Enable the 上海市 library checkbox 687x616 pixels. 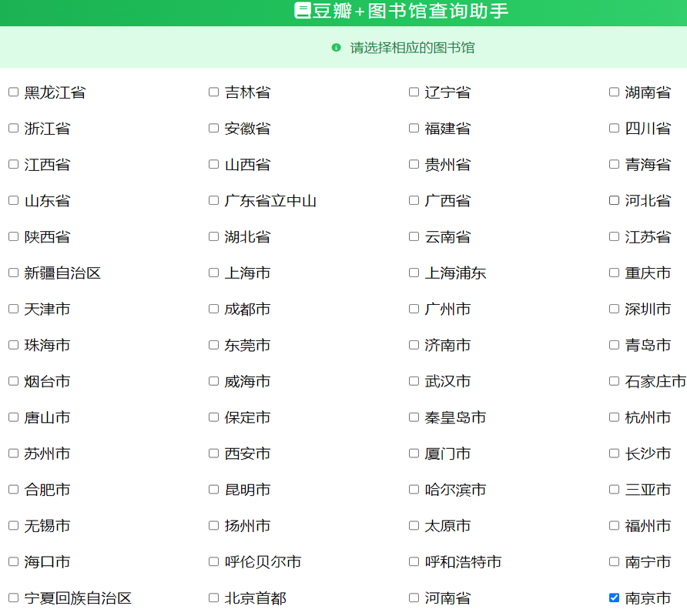pyautogui.click(x=213, y=273)
